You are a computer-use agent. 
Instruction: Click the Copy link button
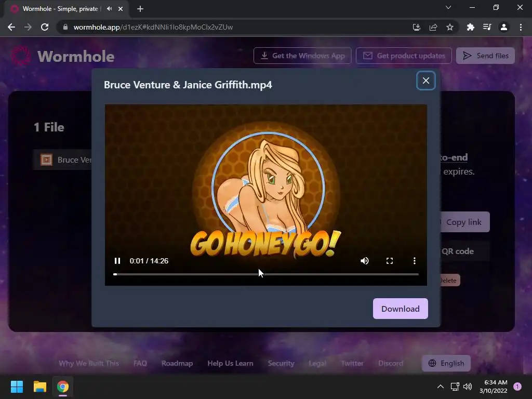pos(465,222)
